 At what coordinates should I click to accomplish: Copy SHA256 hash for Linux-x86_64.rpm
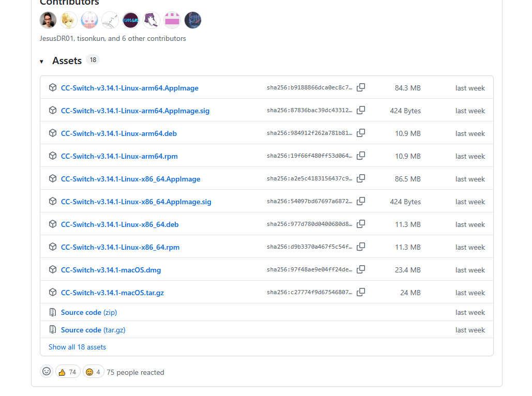pos(361,247)
